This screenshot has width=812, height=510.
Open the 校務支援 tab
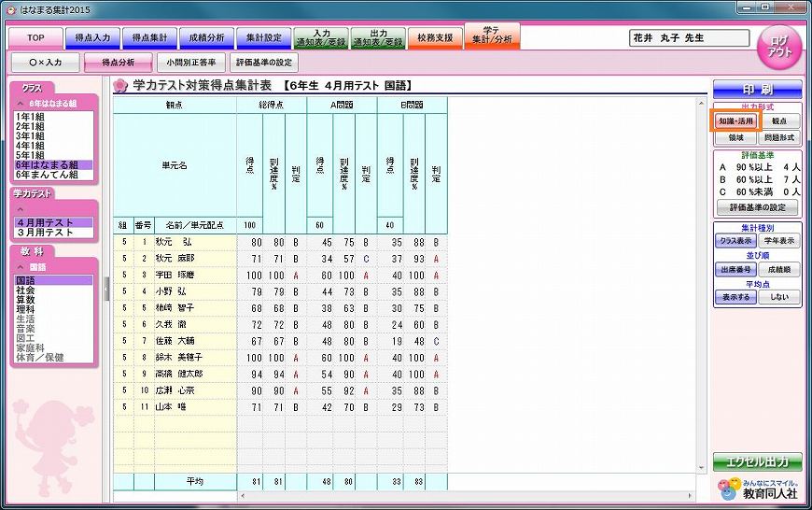click(x=435, y=38)
